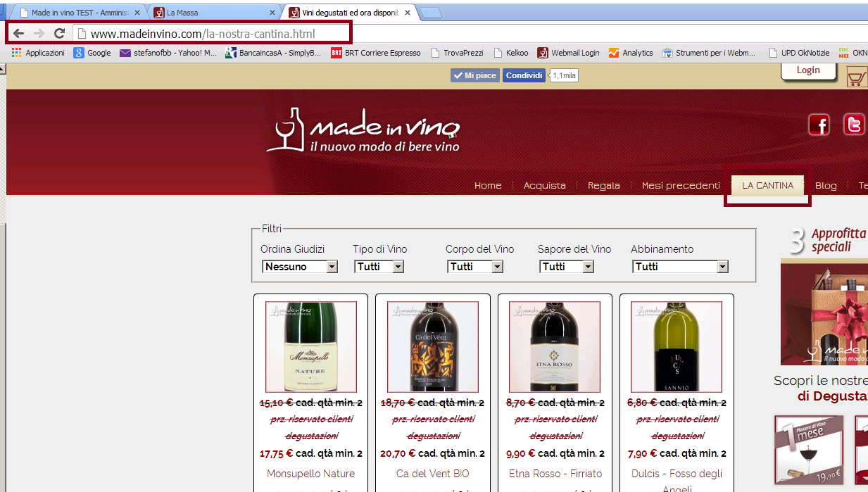Open the Twitter social icon

(855, 125)
